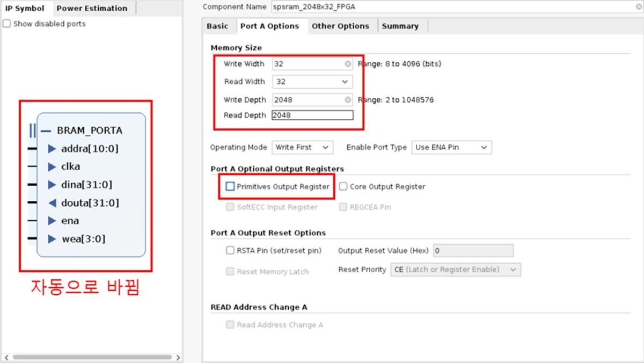Expand the Enable Port Type dropdown
Image resolution: width=644 pixels, height=363 pixels.
451,147
